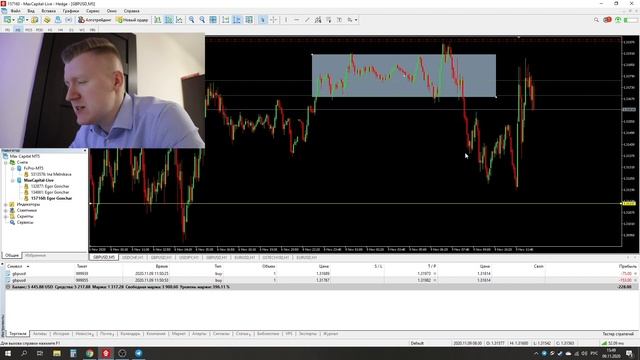
Task: Open the Вставка menu
Action: pyautogui.click(x=49, y=11)
